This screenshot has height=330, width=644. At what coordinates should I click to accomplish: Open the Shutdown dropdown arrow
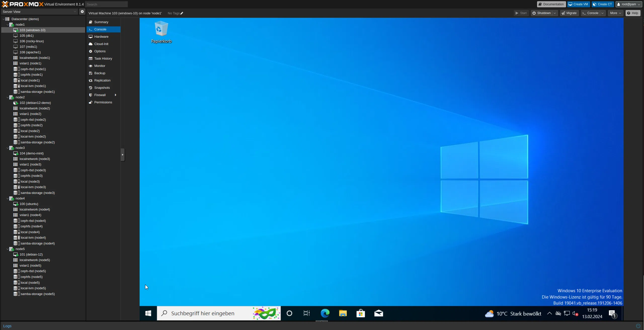coord(555,13)
